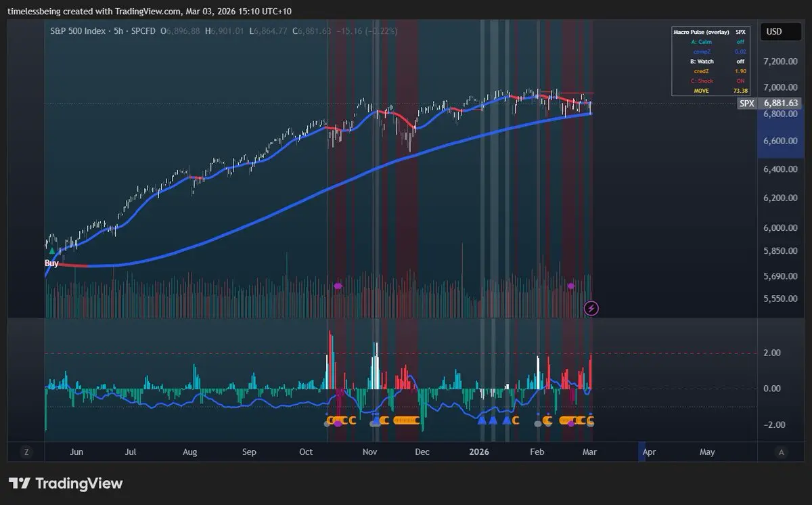Click the compZ value 0.02

click(740, 51)
